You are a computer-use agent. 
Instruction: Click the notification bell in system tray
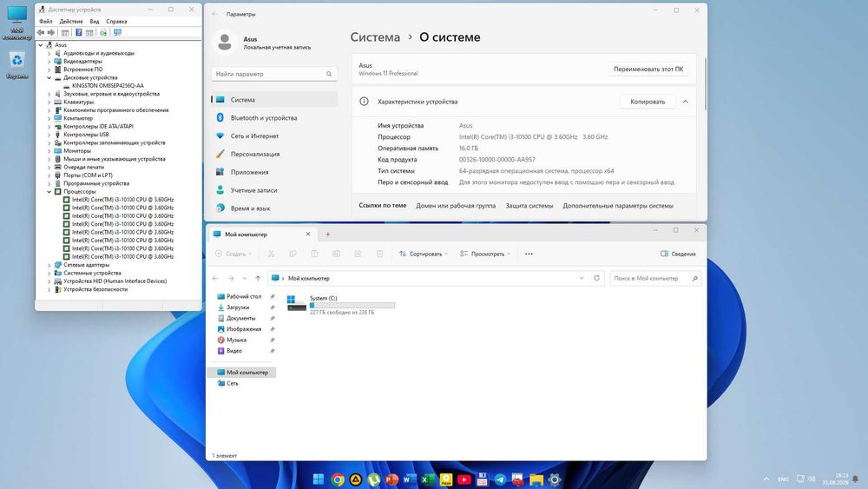point(855,479)
